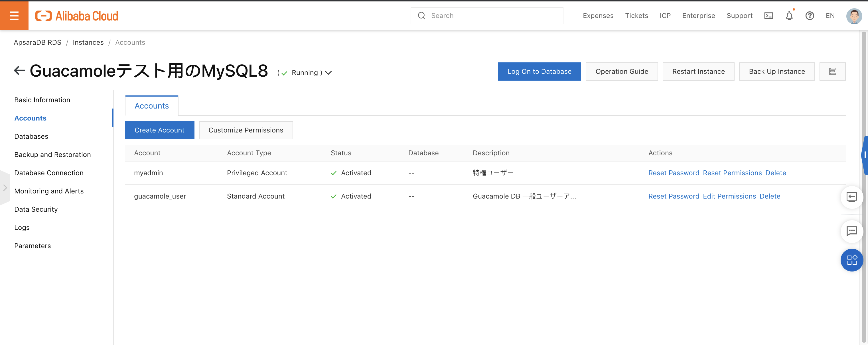
Task: Delete the myadmin account
Action: [776, 173]
